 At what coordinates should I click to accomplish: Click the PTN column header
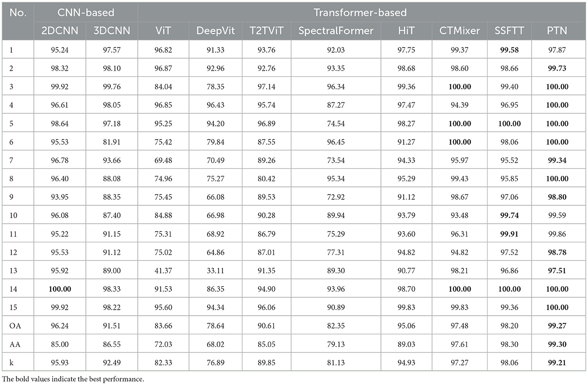[x=557, y=30]
